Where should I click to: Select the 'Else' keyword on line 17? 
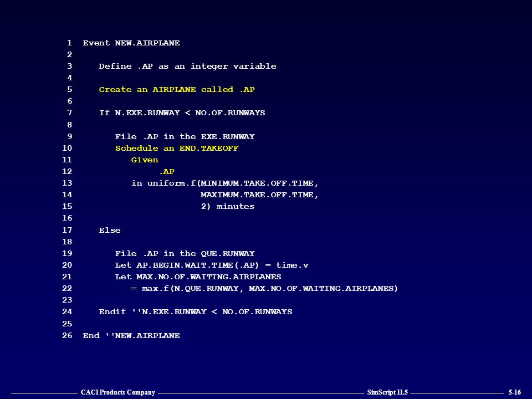click(110, 230)
